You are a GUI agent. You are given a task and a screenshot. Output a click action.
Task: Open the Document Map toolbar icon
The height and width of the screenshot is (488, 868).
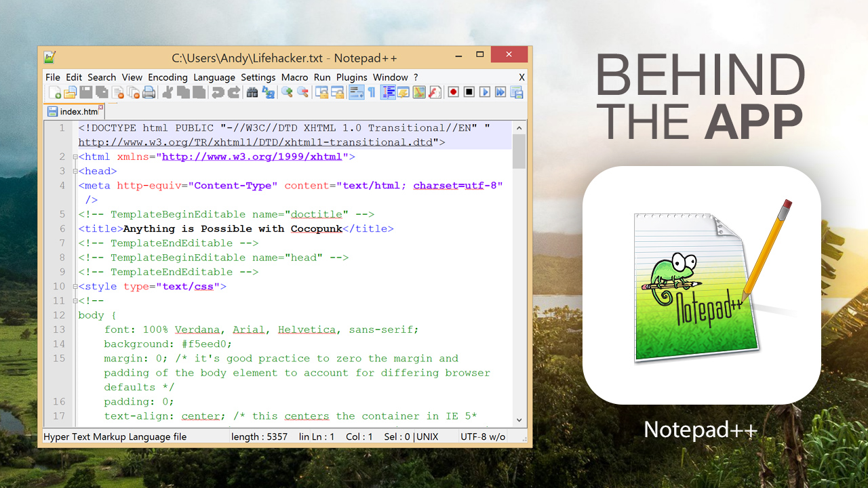(419, 92)
